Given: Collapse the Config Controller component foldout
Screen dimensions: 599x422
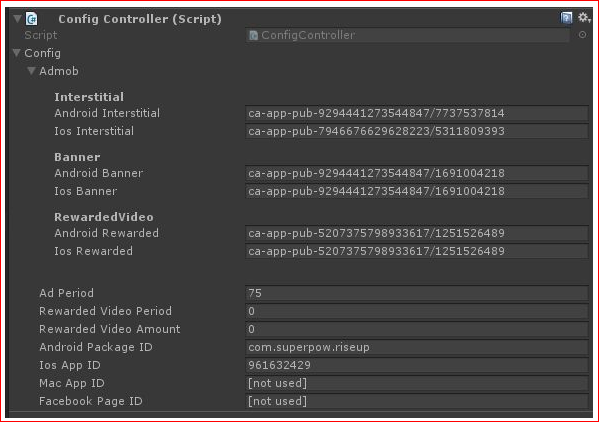Looking at the screenshot, I should (x=17, y=18).
